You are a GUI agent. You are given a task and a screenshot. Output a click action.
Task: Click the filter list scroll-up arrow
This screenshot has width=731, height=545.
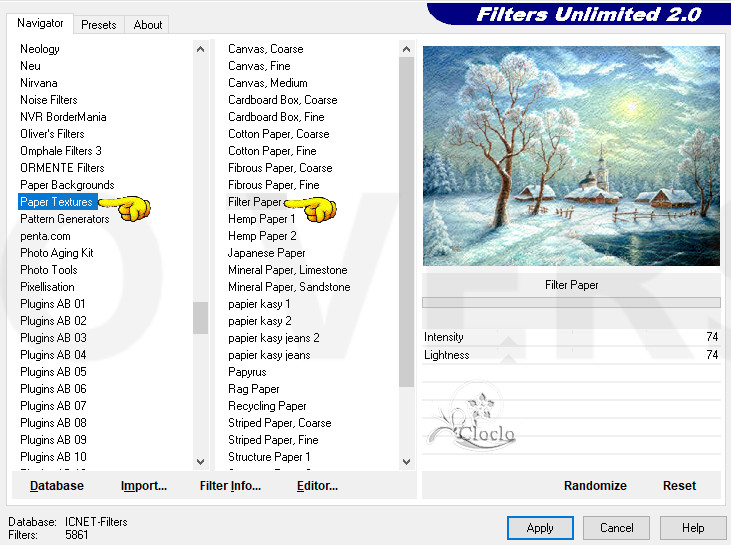[407, 49]
